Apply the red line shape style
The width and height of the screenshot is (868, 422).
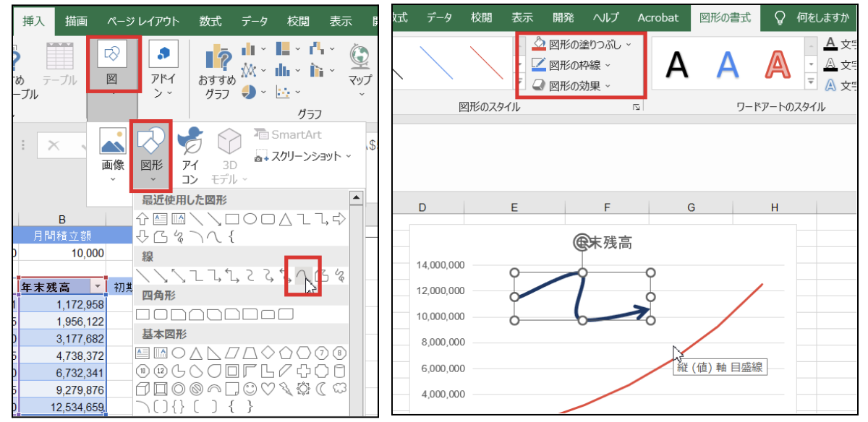pos(485,63)
